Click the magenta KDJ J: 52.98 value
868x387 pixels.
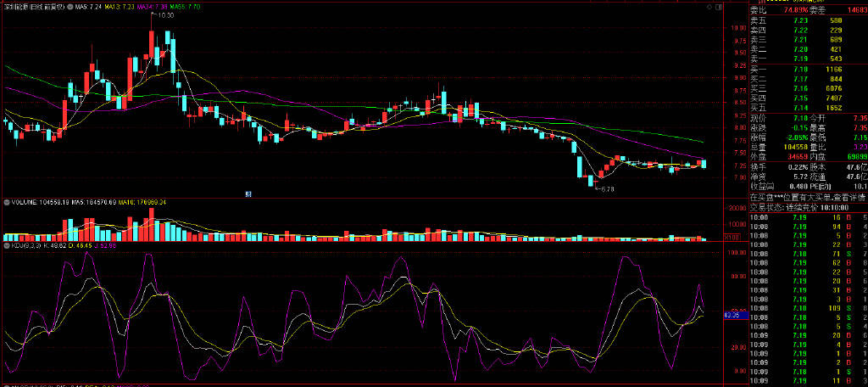click(x=105, y=245)
